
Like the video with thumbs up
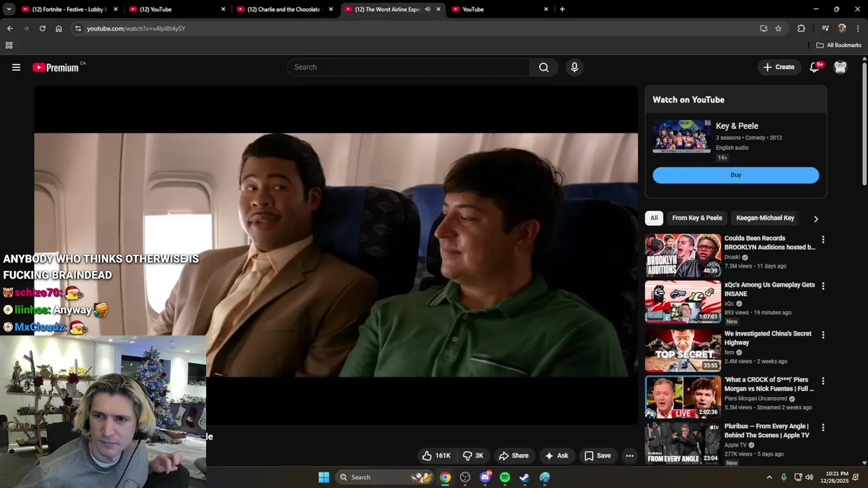pyautogui.click(x=436, y=455)
